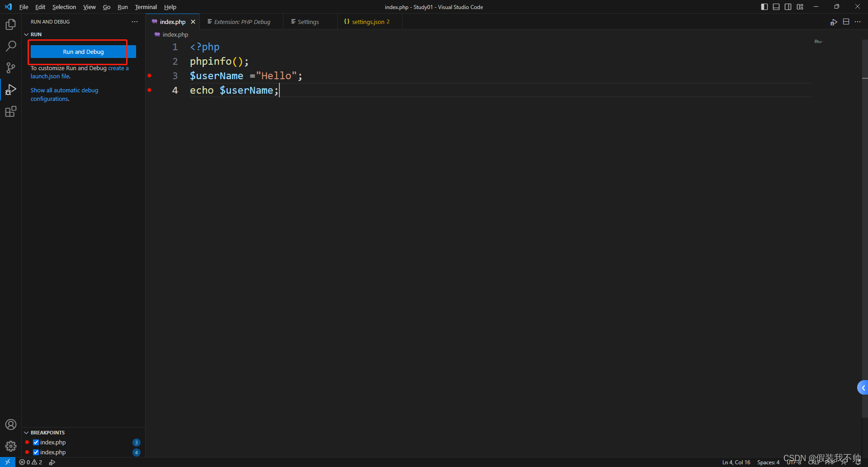Screen dimensions: 868x467
Task: Open editor more actions ellipsis
Action: coord(858,22)
